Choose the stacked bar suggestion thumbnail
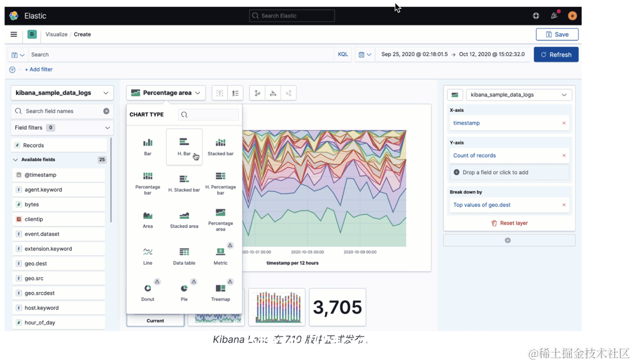This screenshot has width=634, height=364. tap(277, 307)
